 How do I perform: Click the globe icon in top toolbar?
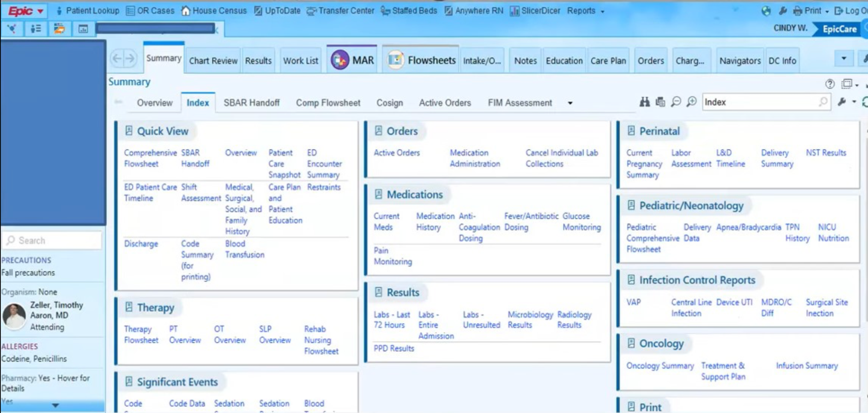point(766,11)
